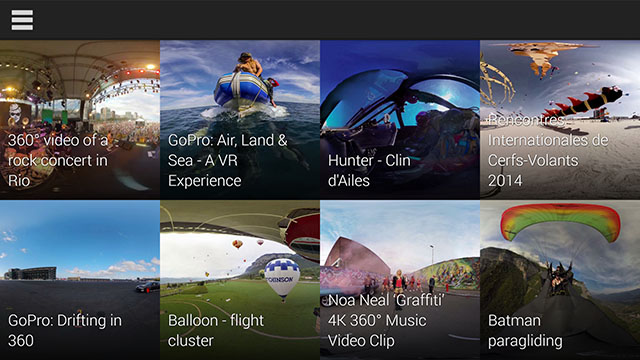Image resolution: width=640 pixels, height=360 pixels.
Task: Click the blue and white hot air balloon
Action: click(282, 280)
